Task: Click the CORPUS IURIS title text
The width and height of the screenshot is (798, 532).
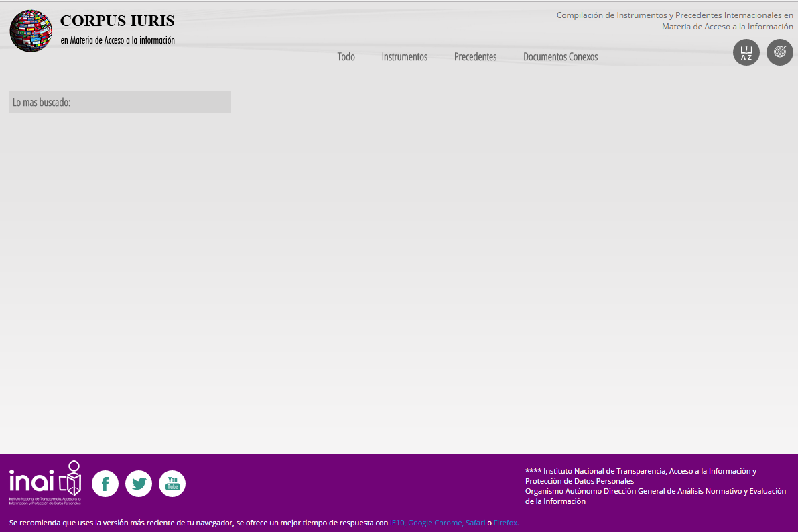Action: [117, 21]
